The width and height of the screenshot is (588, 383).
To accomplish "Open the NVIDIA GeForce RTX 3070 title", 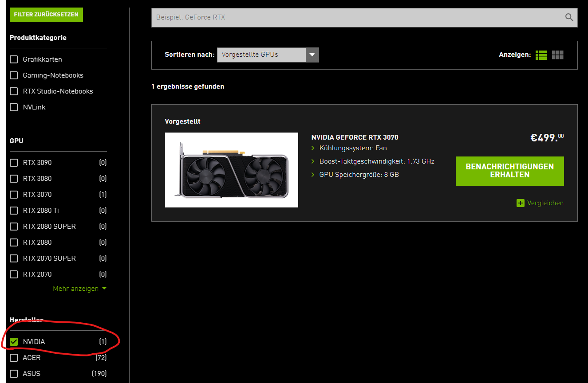I will (355, 137).
